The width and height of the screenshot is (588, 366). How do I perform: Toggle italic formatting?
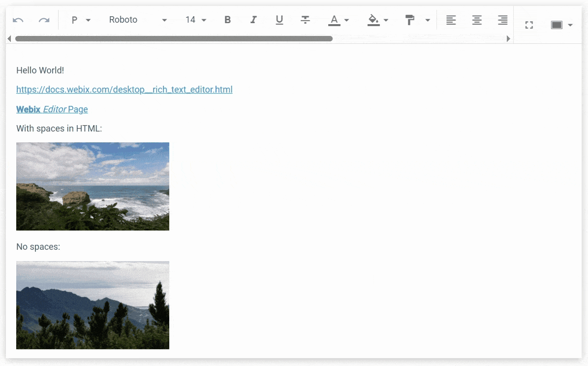pyautogui.click(x=253, y=20)
